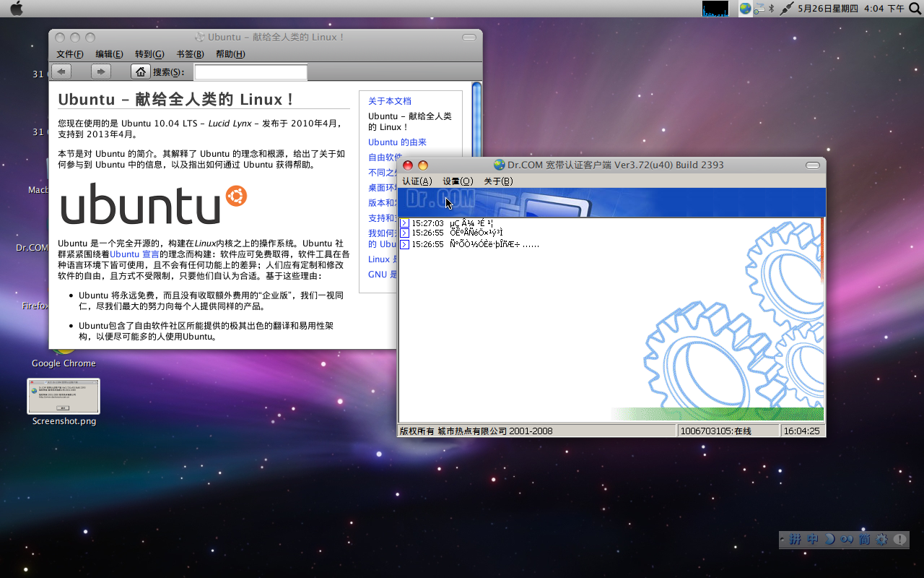The height and width of the screenshot is (578, 924).
Task: Open the Ubuntu 的由来 link
Action: (x=397, y=142)
